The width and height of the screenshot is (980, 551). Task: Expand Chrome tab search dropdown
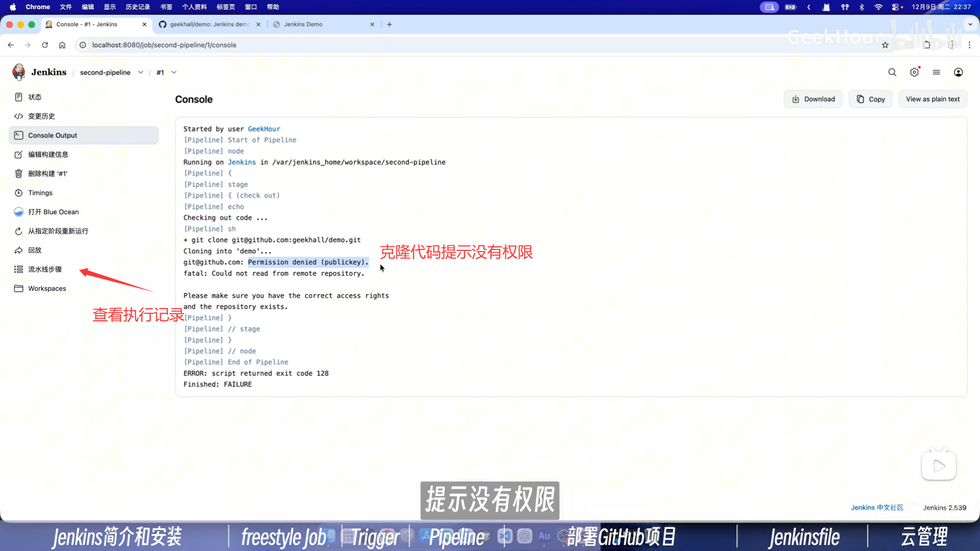pyautogui.click(x=970, y=24)
